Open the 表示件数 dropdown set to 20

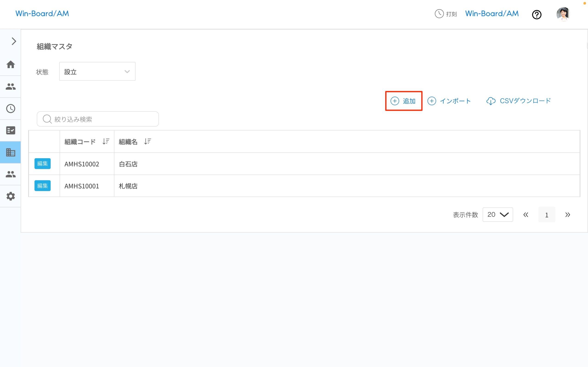[x=498, y=214]
